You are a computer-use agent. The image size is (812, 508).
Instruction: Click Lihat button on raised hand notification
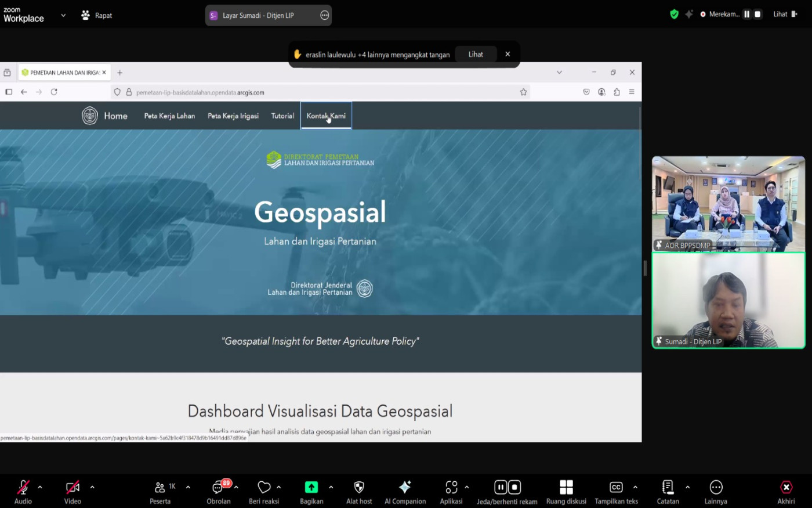(x=476, y=55)
